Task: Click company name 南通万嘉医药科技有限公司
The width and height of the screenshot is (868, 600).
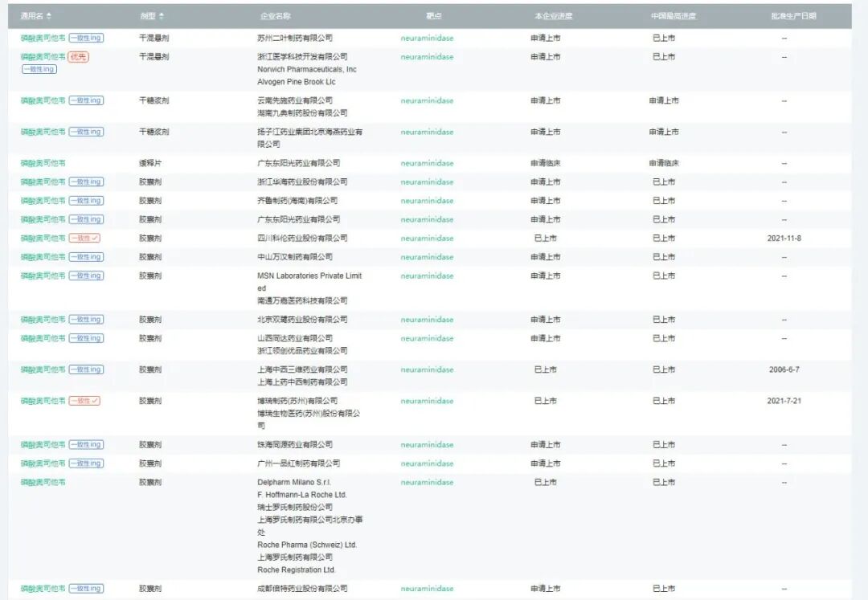Action: [302, 301]
